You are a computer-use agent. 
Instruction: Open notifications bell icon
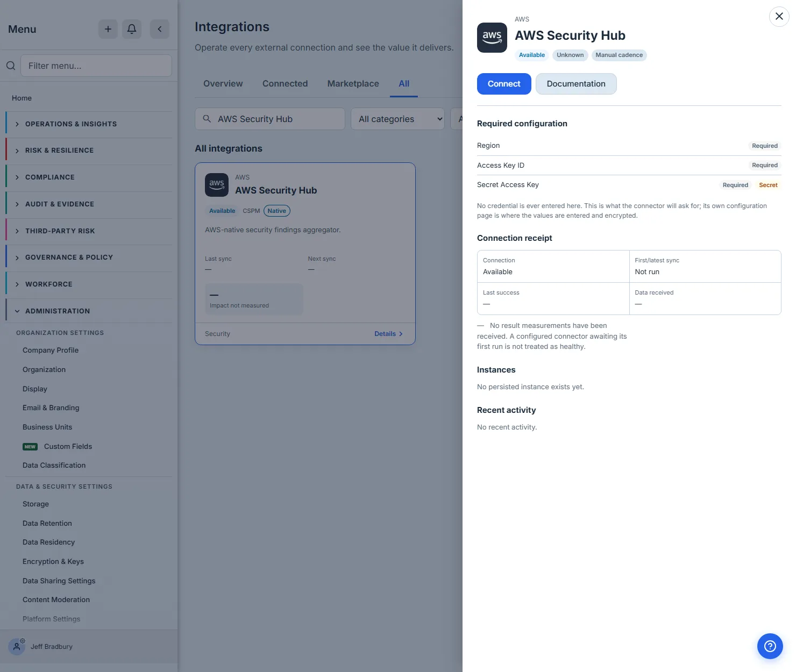[x=132, y=29]
